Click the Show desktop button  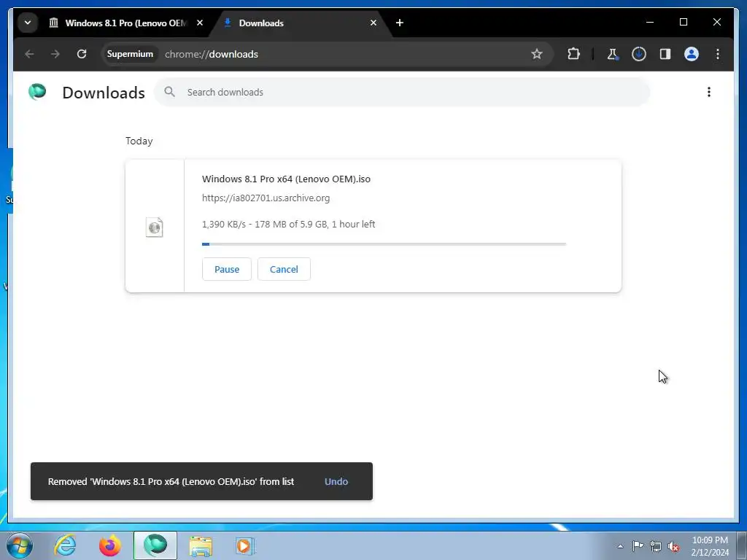coord(741,546)
